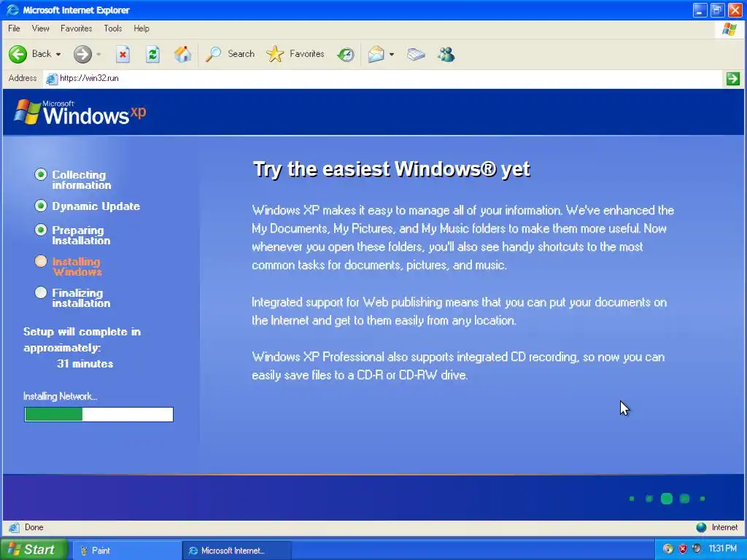Open the Messenger people icon
This screenshot has height=560, width=747.
pyautogui.click(x=446, y=54)
